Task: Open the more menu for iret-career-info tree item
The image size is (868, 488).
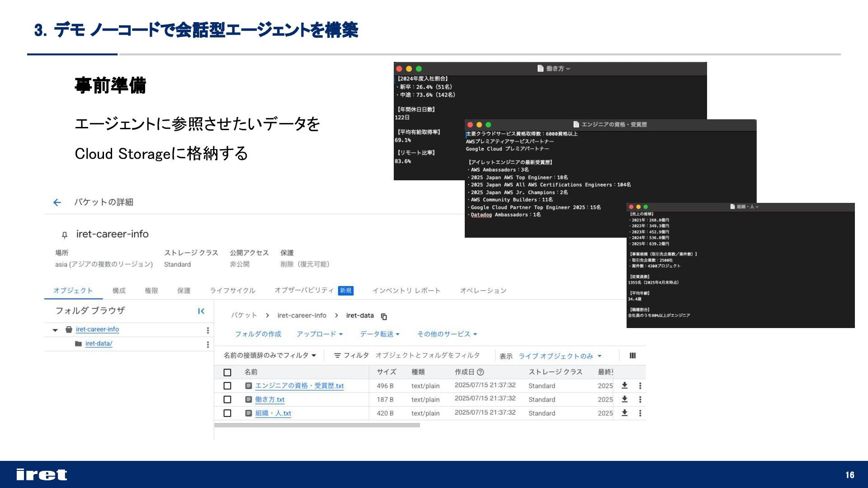Action: click(208, 330)
